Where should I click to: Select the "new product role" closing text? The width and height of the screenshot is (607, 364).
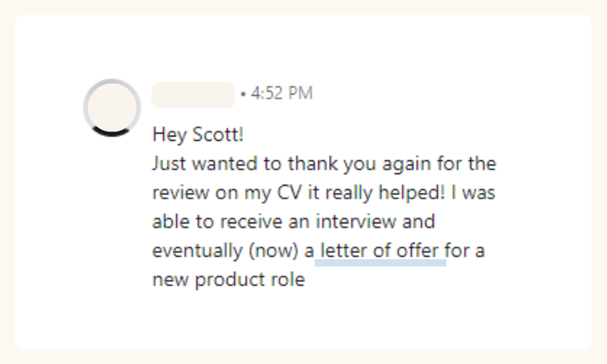229,280
